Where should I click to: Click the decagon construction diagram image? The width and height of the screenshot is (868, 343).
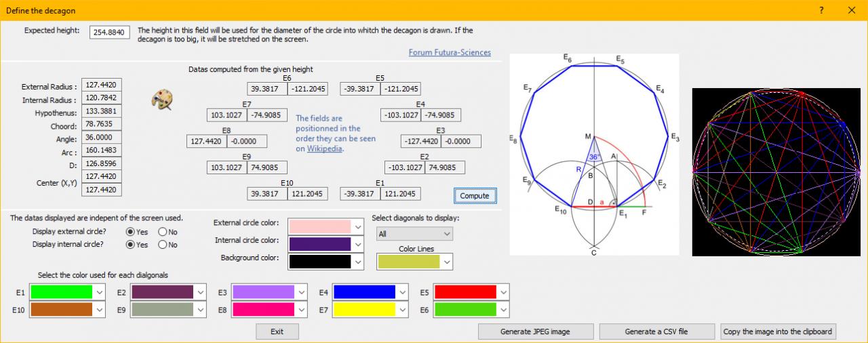coord(595,155)
